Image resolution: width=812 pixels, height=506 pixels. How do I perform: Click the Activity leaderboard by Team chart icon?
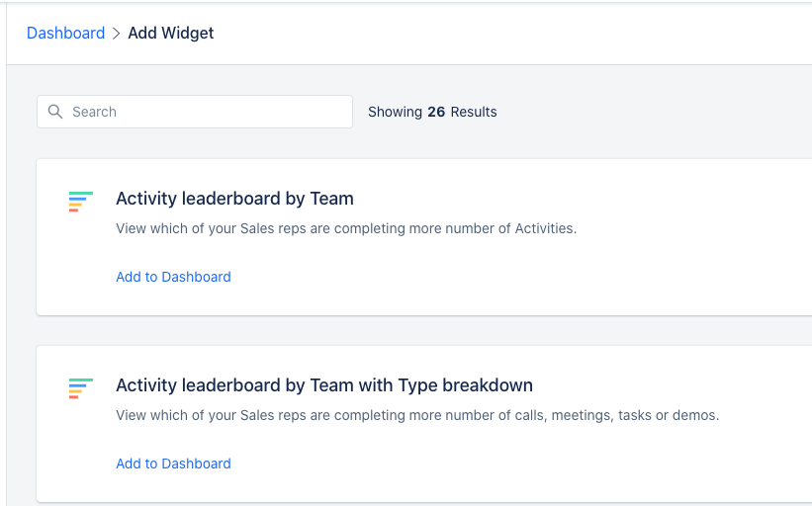81,202
